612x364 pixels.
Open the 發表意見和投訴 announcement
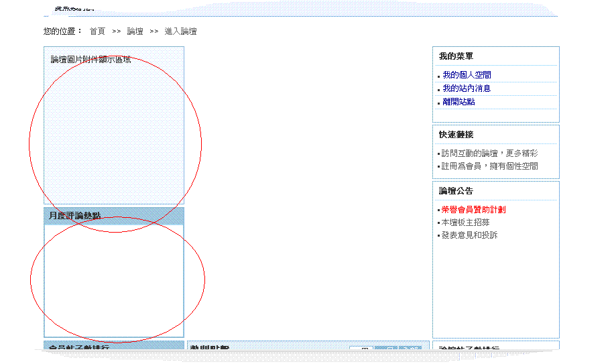click(469, 235)
